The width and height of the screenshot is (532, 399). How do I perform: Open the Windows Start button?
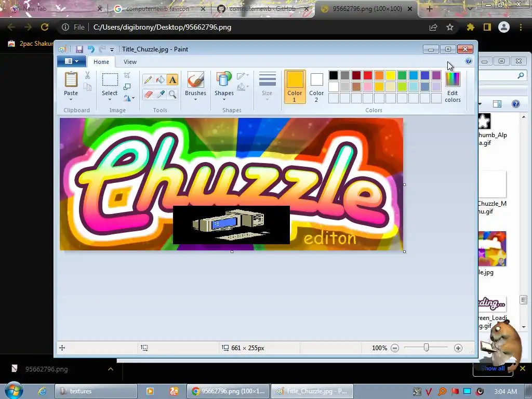[x=14, y=391]
